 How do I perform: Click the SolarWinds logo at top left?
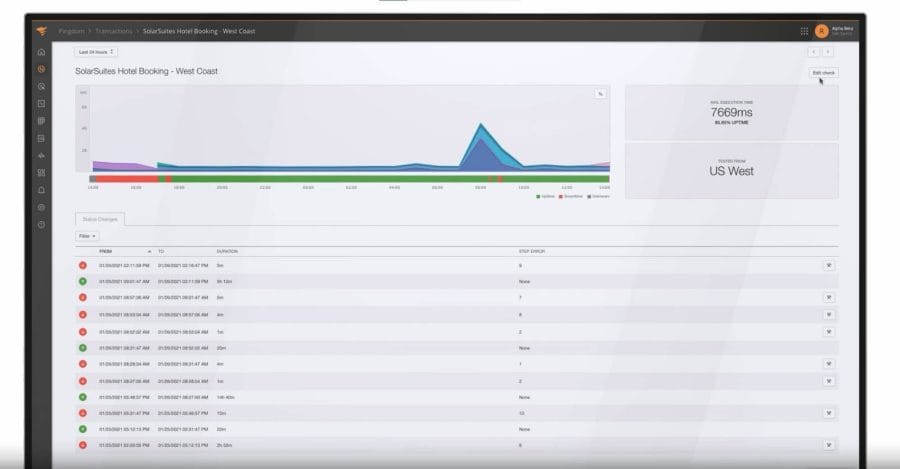(41, 31)
